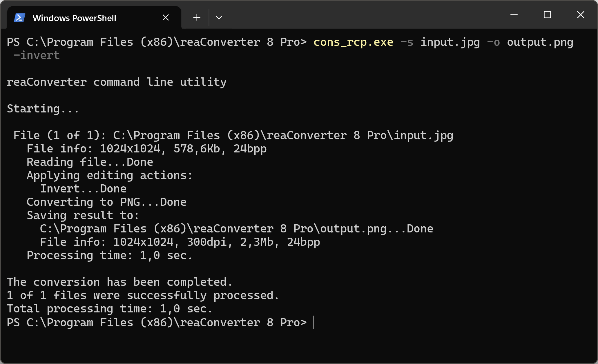Image resolution: width=598 pixels, height=364 pixels.
Task: Click the 300dpi output file info line
Action: coord(180,242)
